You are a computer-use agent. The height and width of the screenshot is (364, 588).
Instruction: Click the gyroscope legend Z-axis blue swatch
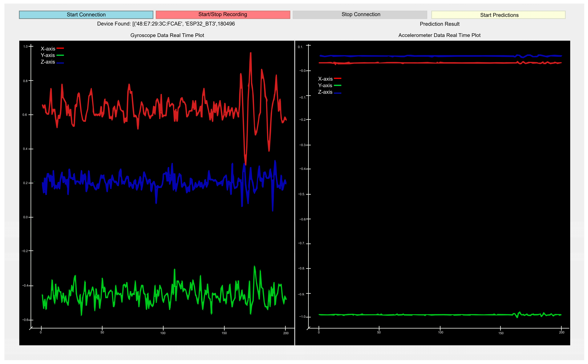point(60,63)
